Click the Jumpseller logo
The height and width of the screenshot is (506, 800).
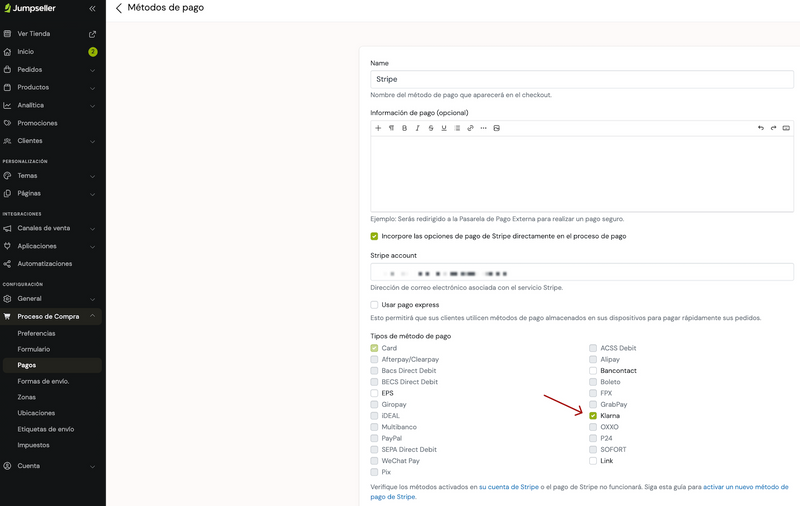tap(30, 8)
